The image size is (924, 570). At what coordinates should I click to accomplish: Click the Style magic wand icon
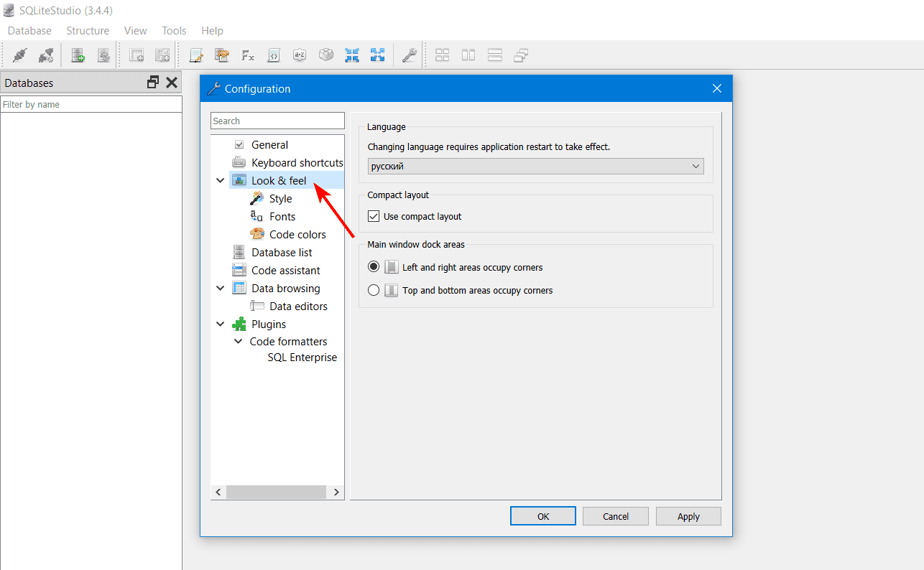click(x=257, y=198)
